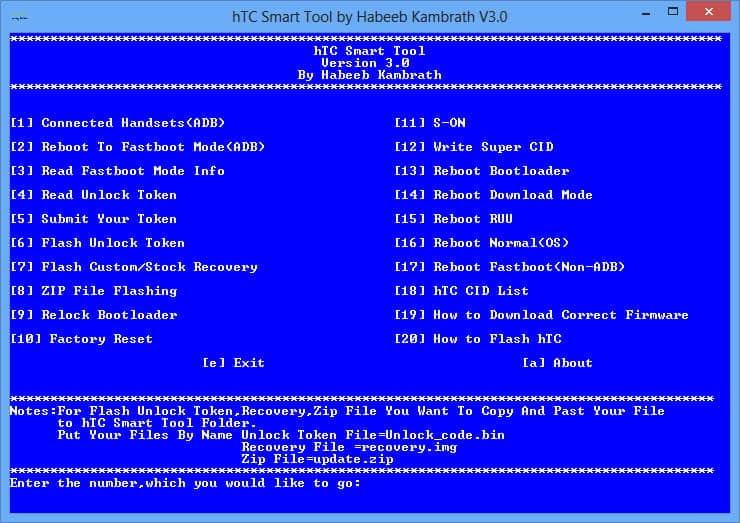
Task: Click '[18] hTC CID List' entry
Action: 462,291
